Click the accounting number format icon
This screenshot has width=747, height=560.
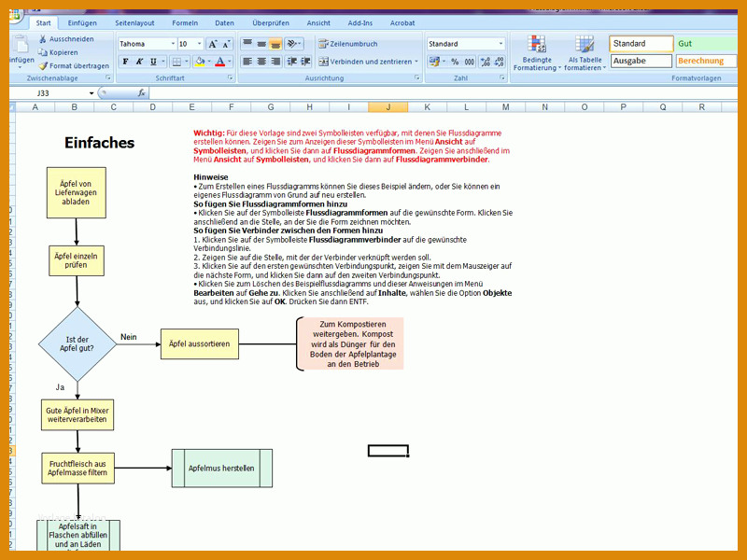point(434,62)
